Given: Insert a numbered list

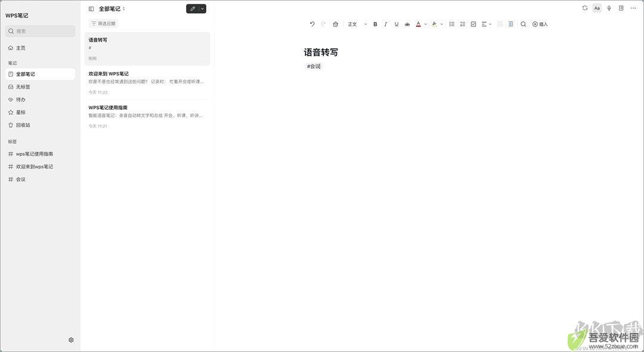Looking at the screenshot, I should click(x=463, y=24).
